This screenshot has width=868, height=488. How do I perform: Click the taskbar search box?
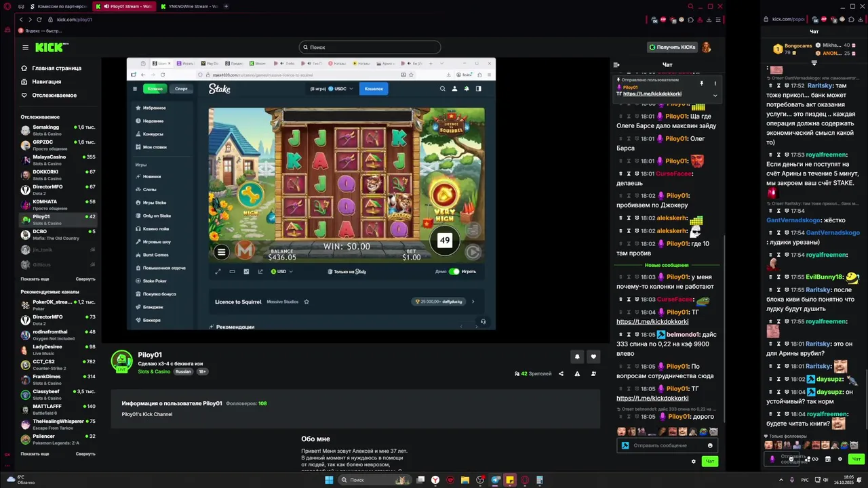[374, 480]
